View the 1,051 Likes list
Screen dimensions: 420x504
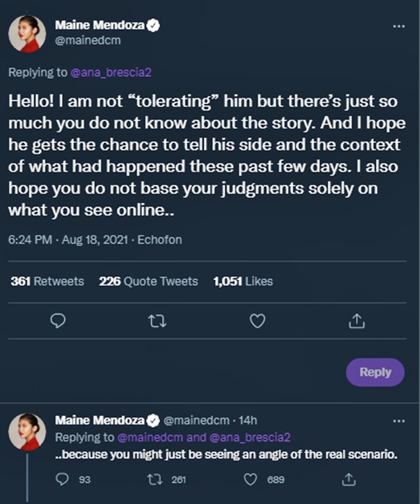[x=243, y=281]
